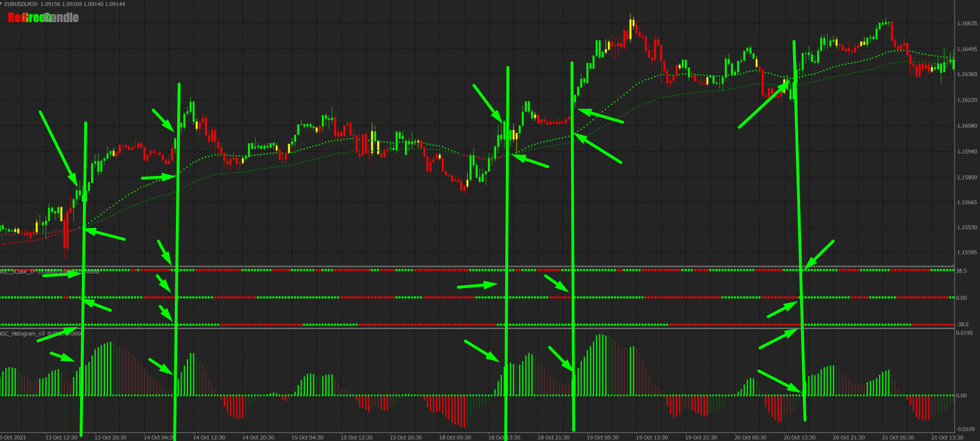Select the 21 Oct 13:30 time marker
Screen dimensions: 980x441
947,438
